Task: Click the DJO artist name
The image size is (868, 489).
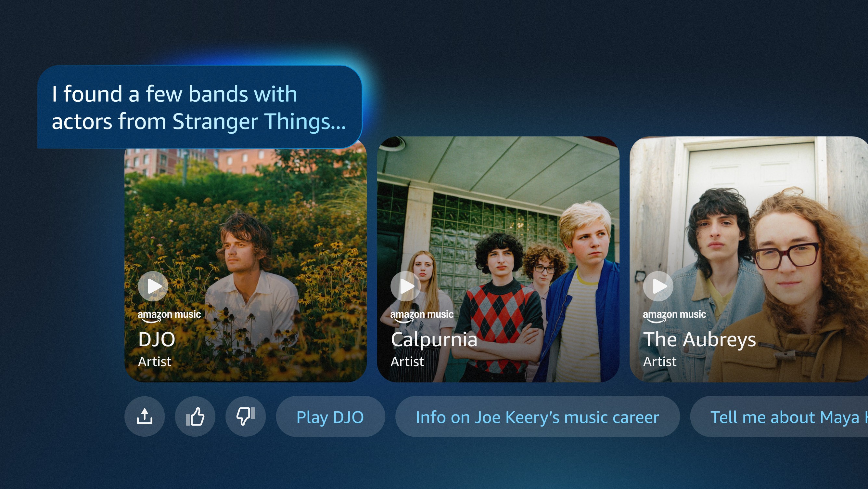Action: [157, 339]
